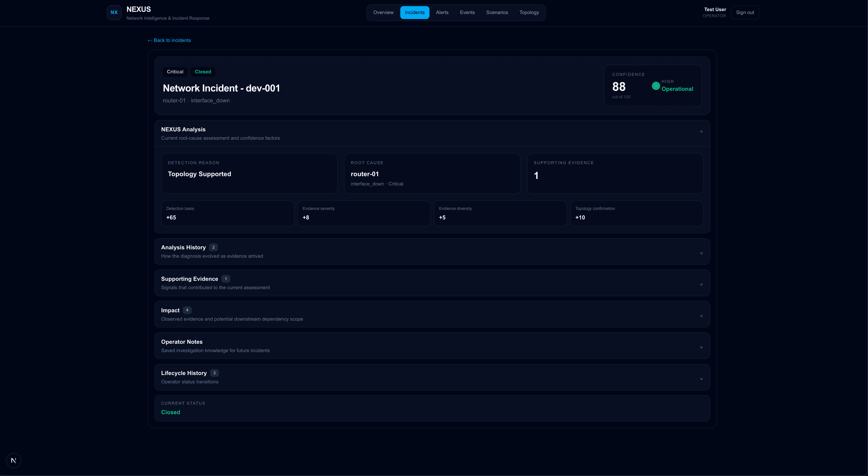Click the router-01 root cause value

(x=365, y=174)
